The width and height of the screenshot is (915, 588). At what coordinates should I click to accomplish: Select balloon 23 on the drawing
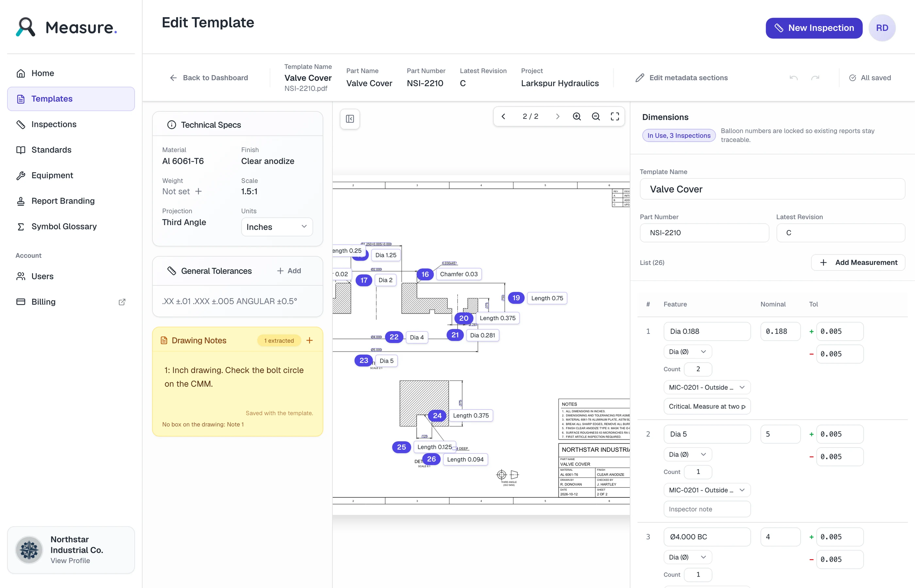(364, 360)
